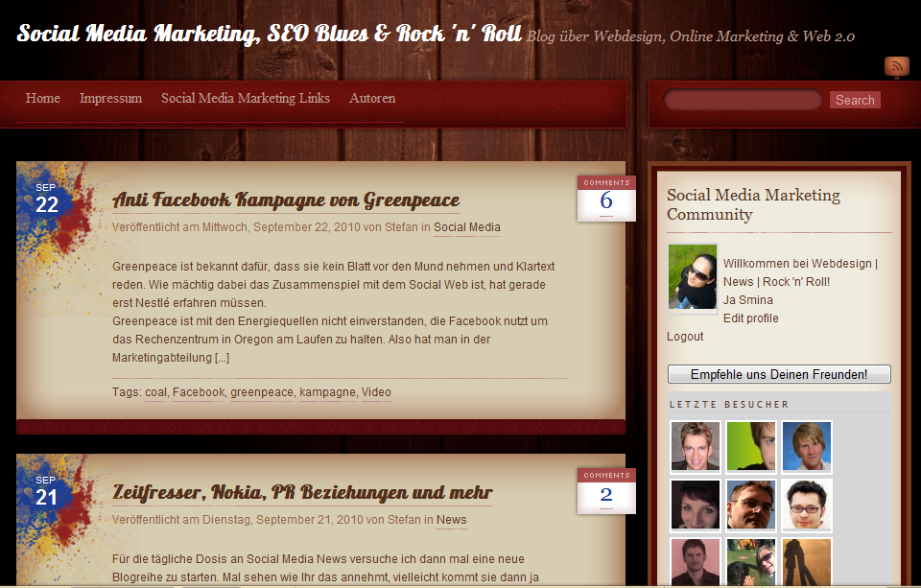Click the blog tagline about Webdesign

690,36
